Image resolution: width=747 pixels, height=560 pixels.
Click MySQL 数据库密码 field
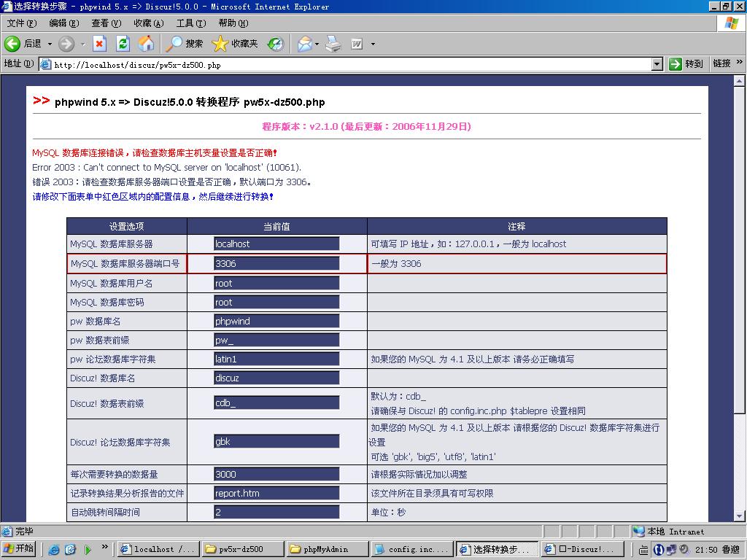(276, 302)
